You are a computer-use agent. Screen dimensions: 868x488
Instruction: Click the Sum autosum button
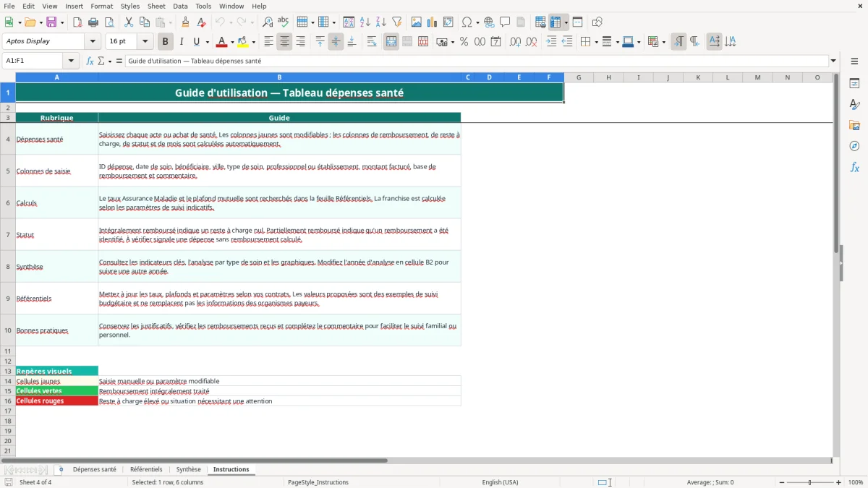point(101,61)
